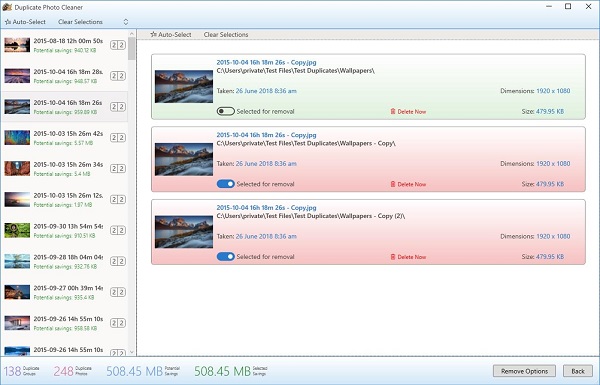Select group 2015-10-03 15h 26m 42s
The height and width of the screenshot is (385, 600).
pos(64,138)
